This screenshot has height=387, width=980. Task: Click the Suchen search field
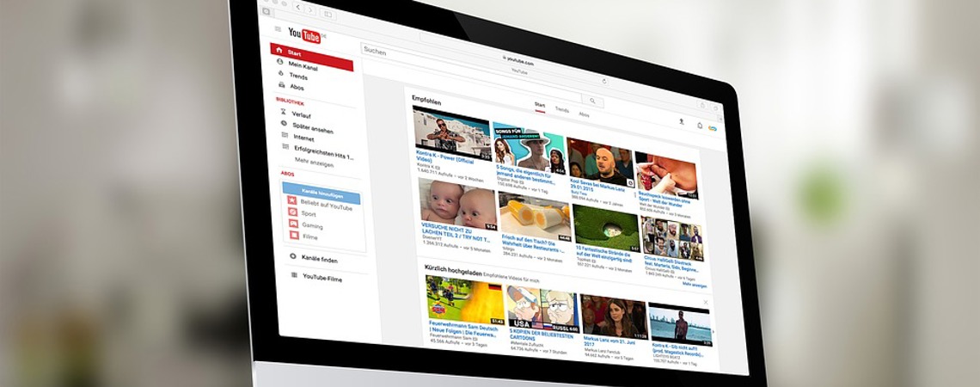click(430, 55)
